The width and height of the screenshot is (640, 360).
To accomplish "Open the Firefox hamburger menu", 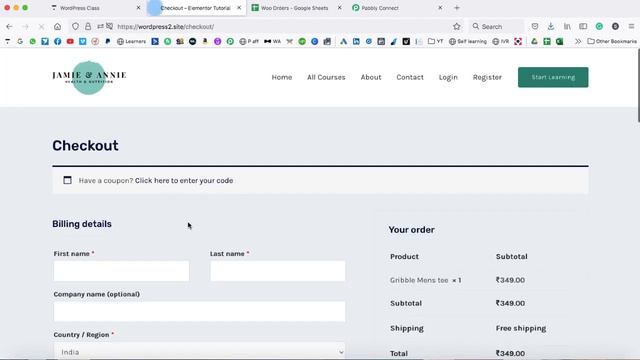I will (x=631, y=27).
